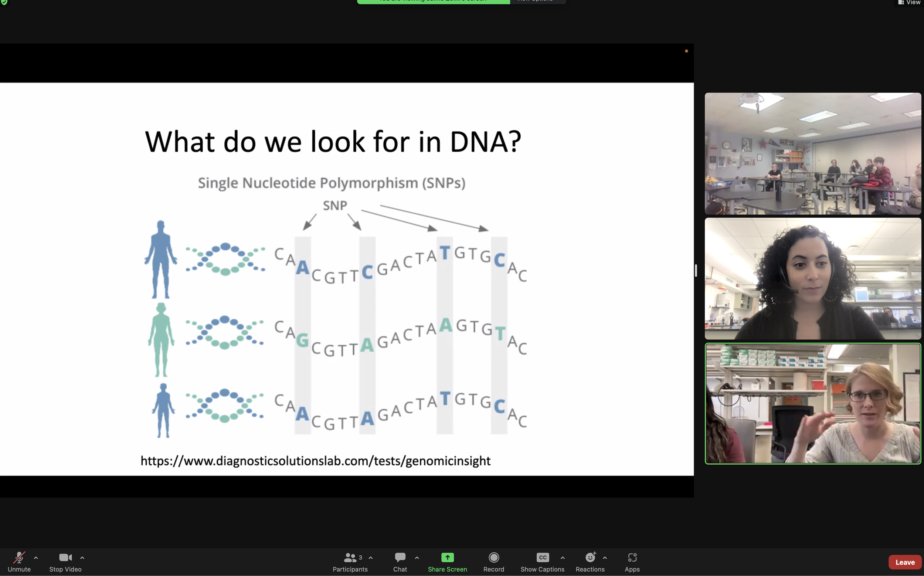This screenshot has height=576, width=924.
Task: Expand the Unmute arrow options
Action: tap(36, 558)
